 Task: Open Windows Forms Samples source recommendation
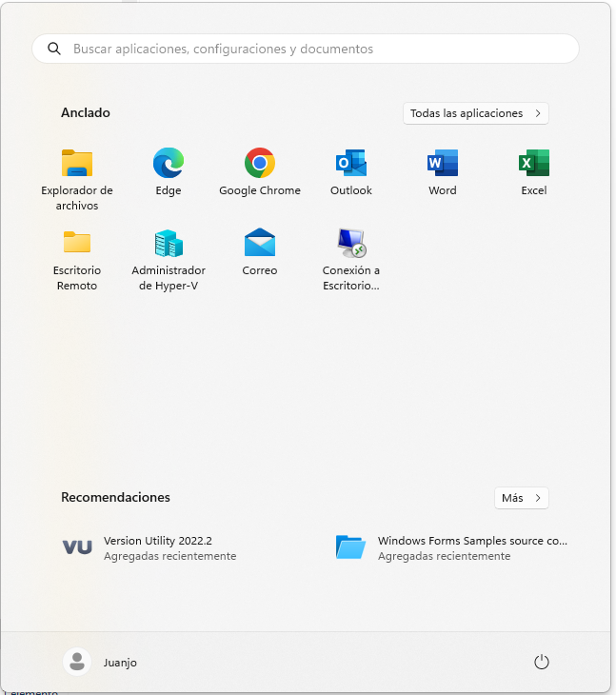[452, 547]
